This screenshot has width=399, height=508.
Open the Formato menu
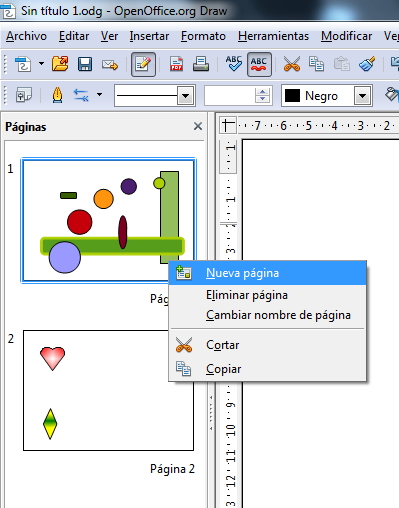click(203, 36)
